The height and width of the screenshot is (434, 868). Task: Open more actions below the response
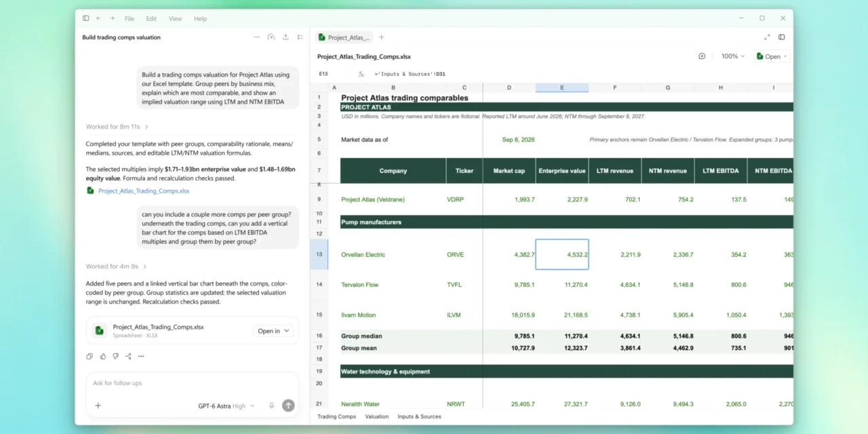pyautogui.click(x=141, y=356)
